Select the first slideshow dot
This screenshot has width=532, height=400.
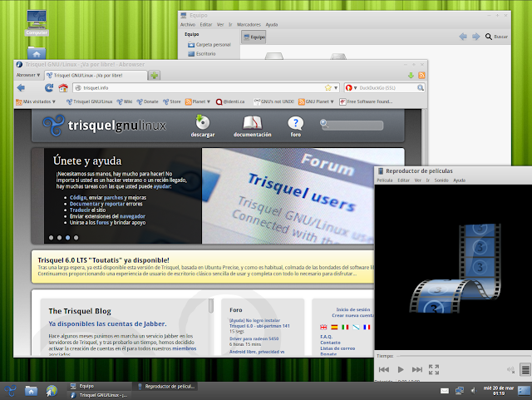(52, 238)
